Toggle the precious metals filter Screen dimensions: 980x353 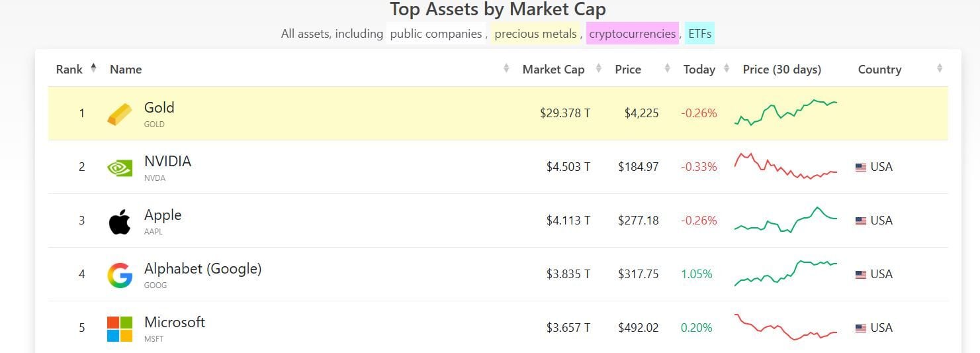535,34
